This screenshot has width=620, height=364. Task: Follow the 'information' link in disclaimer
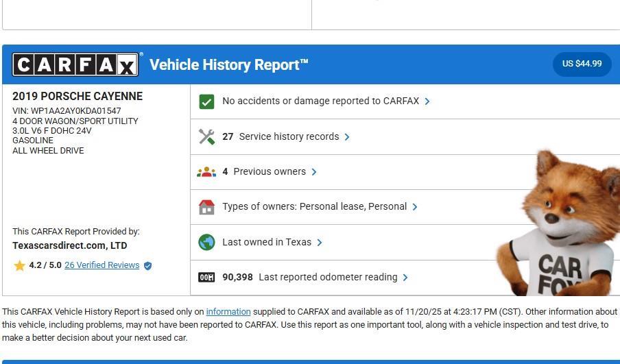228,312
